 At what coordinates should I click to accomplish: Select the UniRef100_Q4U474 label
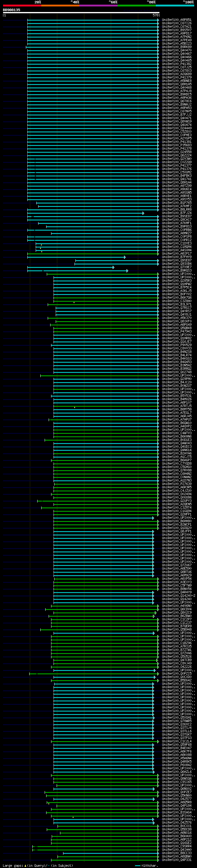[x=176, y=125]
